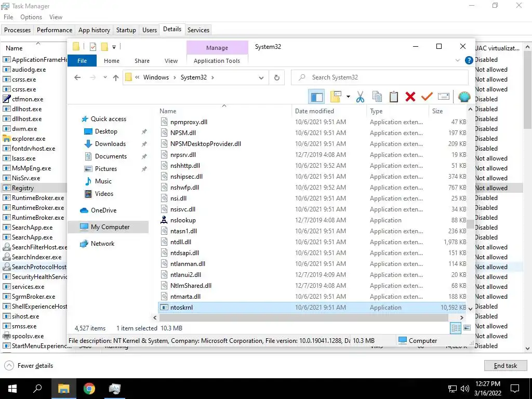Open Task Manager Options menu
This screenshot has height=399, width=532.
click(x=31, y=17)
